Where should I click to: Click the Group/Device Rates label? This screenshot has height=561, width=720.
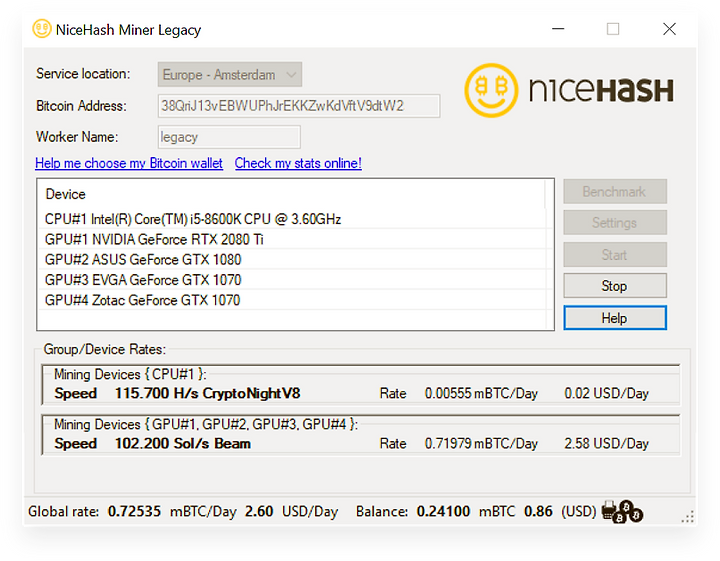point(105,349)
